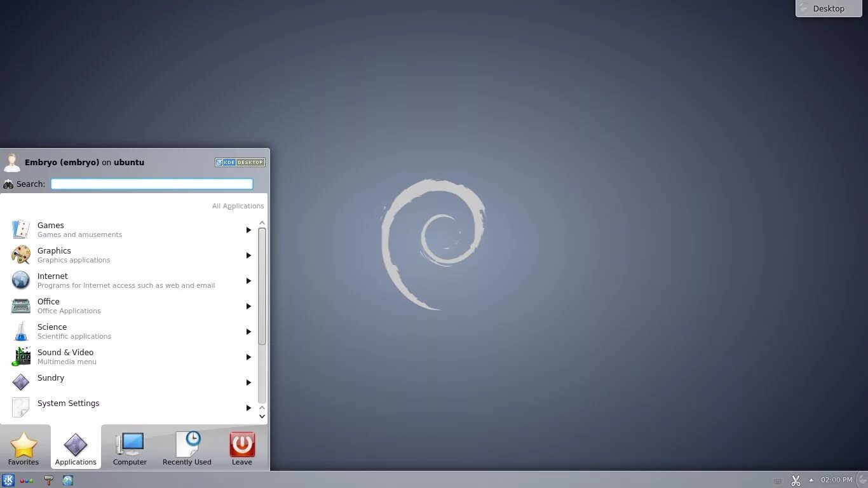Image resolution: width=868 pixels, height=488 pixels.
Task: Open Internet category label
Action: (x=53, y=276)
